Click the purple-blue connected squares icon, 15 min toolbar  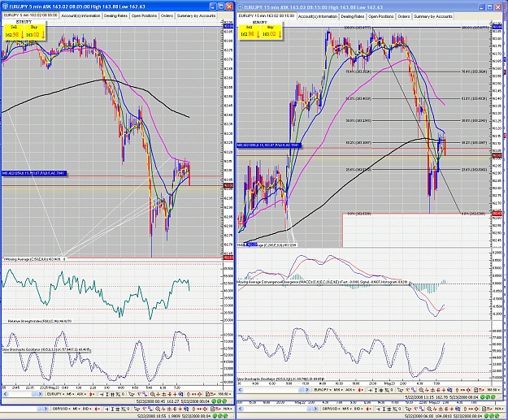click(414, 390)
